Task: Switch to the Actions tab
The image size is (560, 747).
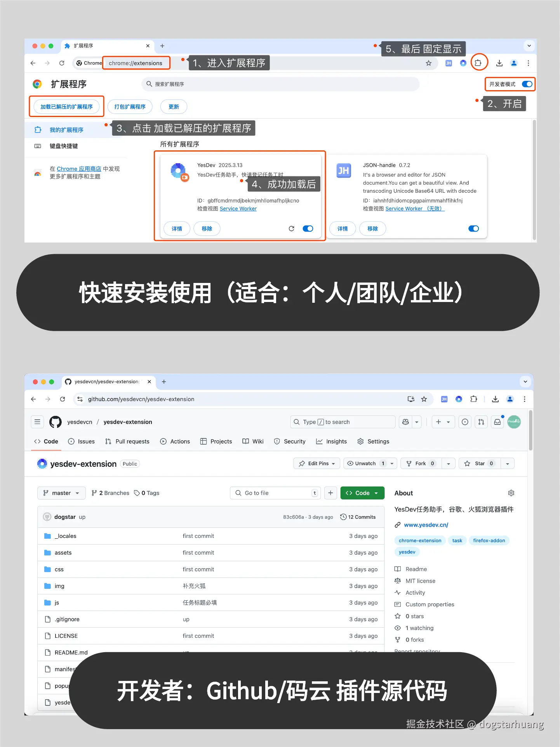Action: 175,442
